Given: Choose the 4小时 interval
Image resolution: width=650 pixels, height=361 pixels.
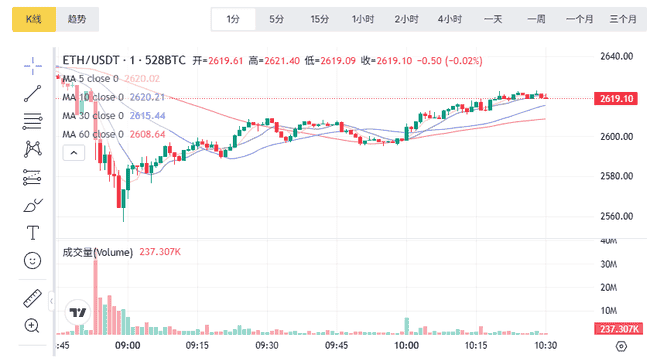Looking at the screenshot, I should [x=450, y=19].
